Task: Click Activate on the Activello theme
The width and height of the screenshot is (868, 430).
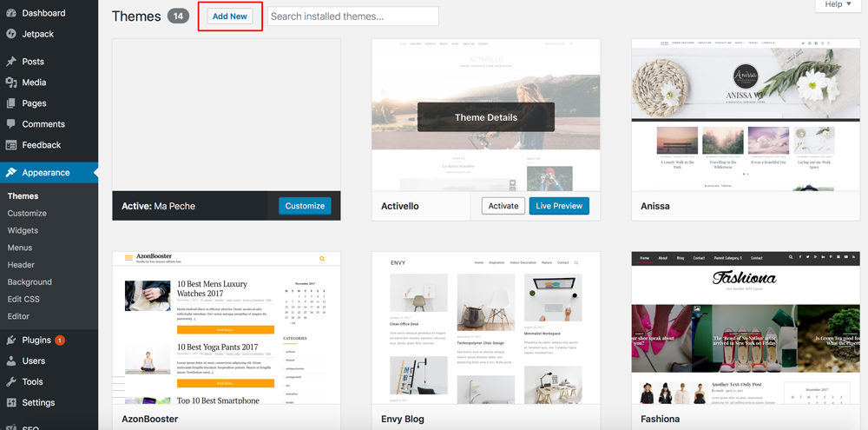Action: pyautogui.click(x=503, y=206)
